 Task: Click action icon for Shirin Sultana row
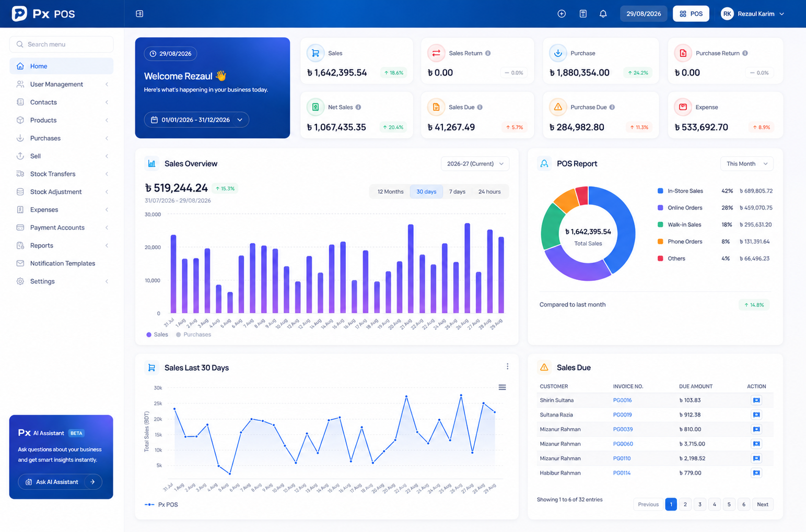[x=756, y=400]
